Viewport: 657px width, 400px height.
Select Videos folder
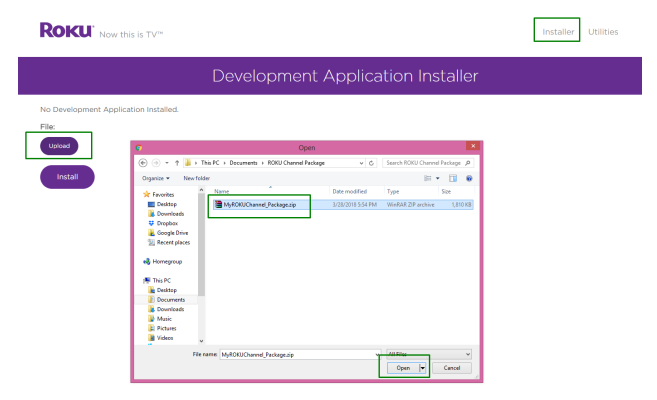(x=160, y=338)
